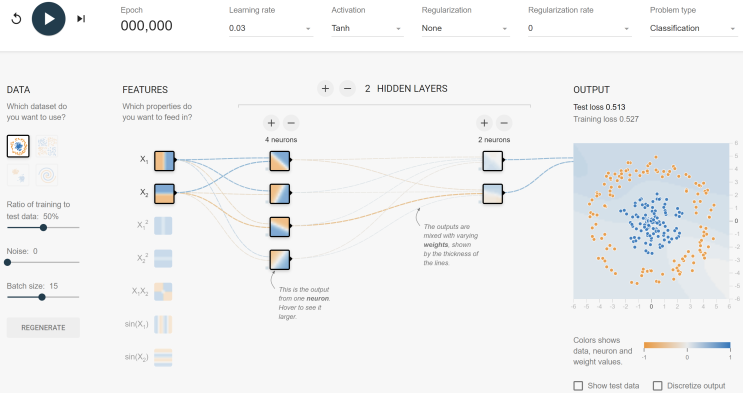
Task: Select fourth neuron in 4-neuron layer
Action: point(280,260)
